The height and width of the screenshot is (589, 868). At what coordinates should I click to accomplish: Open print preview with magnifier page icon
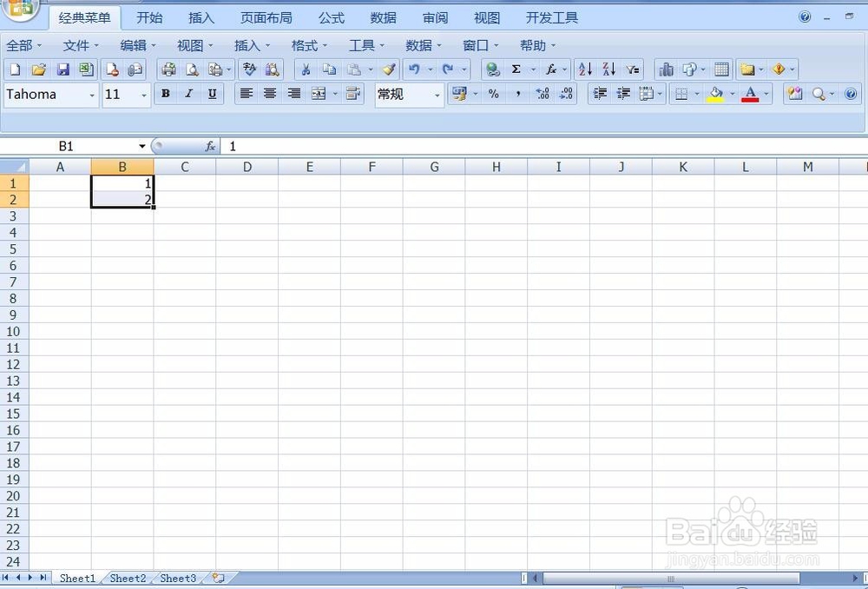point(192,69)
